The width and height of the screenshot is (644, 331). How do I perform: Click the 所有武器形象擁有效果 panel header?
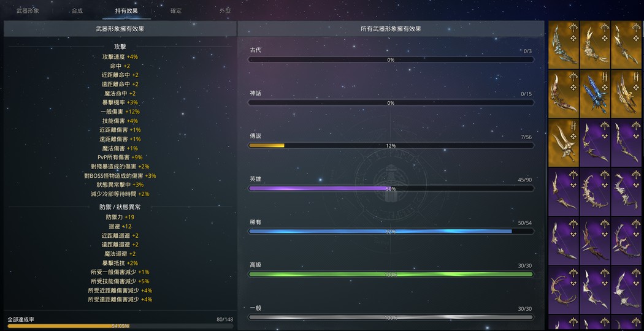coord(391,29)
